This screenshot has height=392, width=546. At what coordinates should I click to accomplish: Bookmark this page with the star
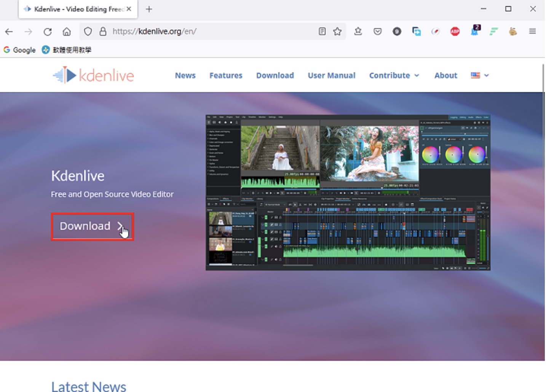pyautogui.click(x=337, y=31)
